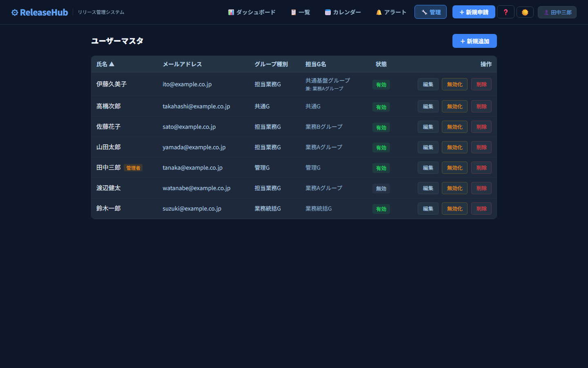The image size is (588, 368).
Task: Select email takahashi@example.co.jp
Action: tap(196, 106)
